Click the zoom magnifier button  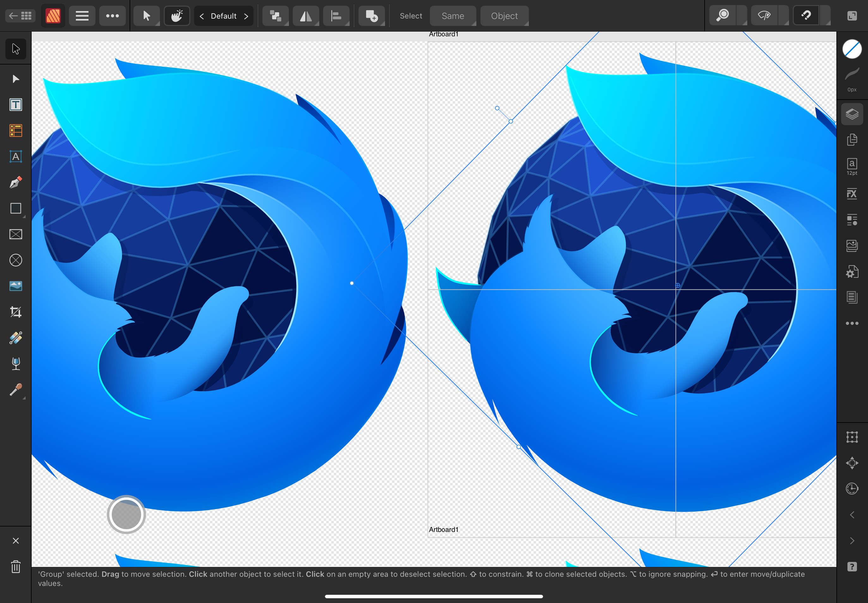tap(723, 15)
